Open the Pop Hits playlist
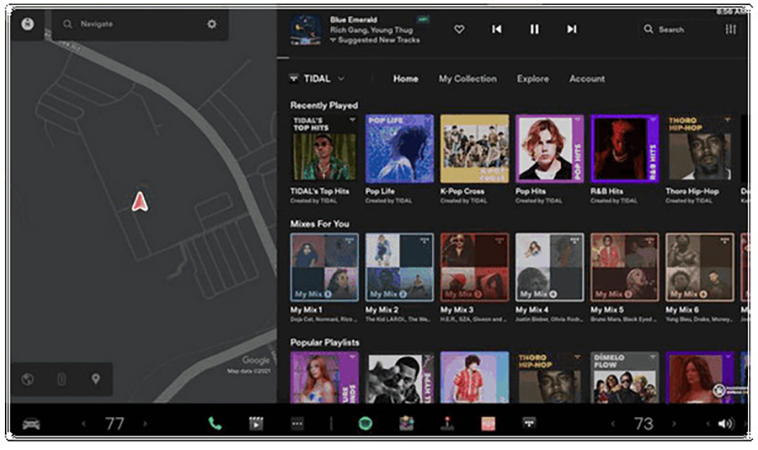The width and height of the screenshot is (758, 450). (x=550, y=149)
